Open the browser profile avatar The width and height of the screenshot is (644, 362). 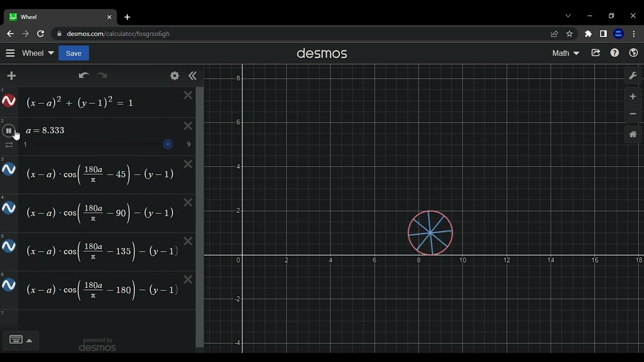coord(619,34)
